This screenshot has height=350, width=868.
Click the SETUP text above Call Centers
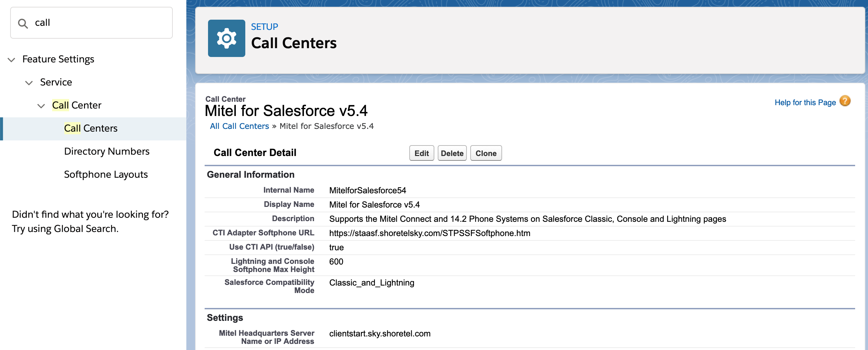(x=264, y=27)
